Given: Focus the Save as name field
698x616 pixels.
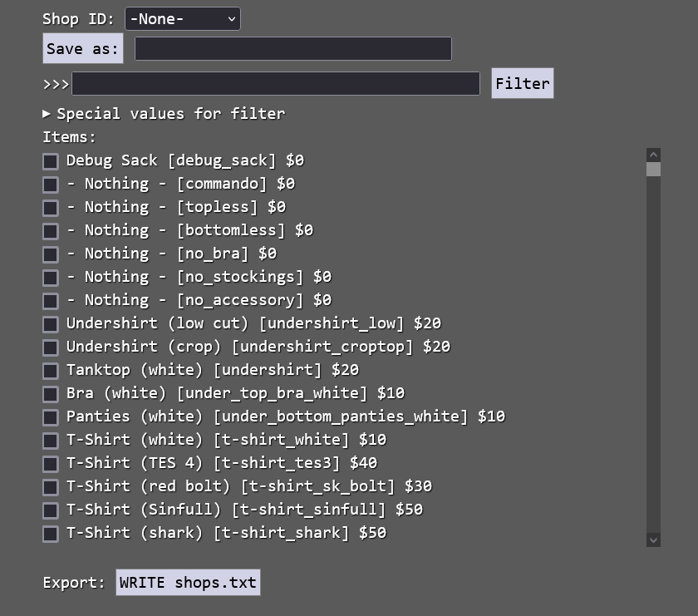Looking at the screenshot, I should (x=292, y=48).
